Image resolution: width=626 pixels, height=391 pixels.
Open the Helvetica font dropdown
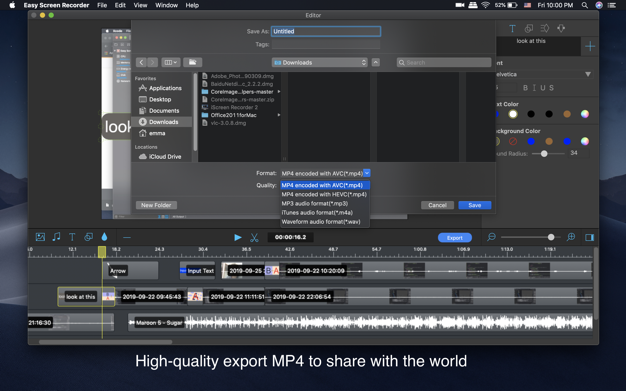[x=588, y=74]
